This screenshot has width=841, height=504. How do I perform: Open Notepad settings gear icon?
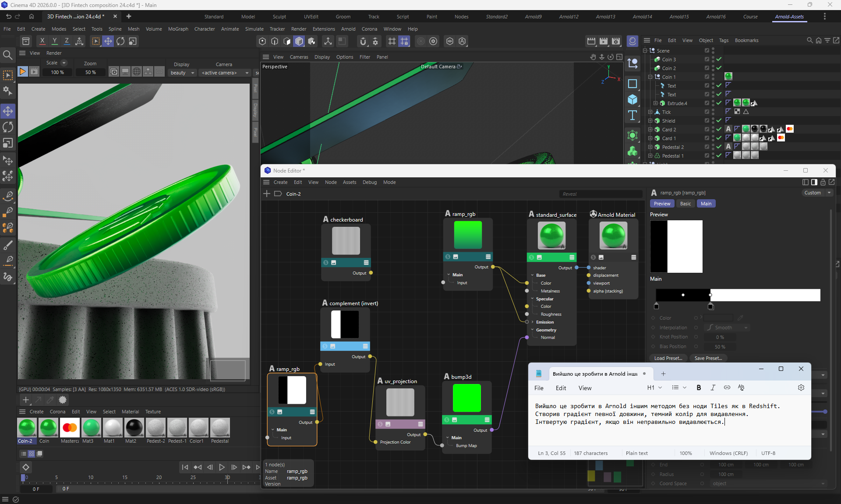(801, 388)
